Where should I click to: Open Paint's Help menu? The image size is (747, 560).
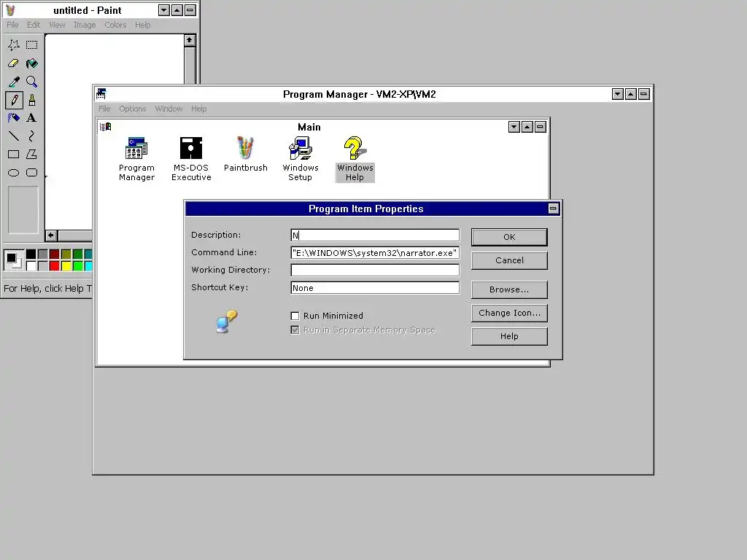click(x=142, y=25)
